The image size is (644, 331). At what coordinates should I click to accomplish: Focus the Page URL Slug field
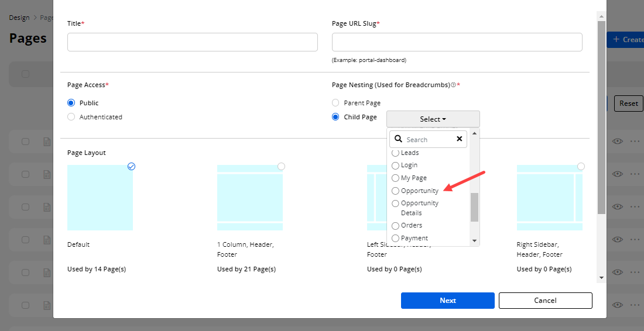(x=457, y=42)
